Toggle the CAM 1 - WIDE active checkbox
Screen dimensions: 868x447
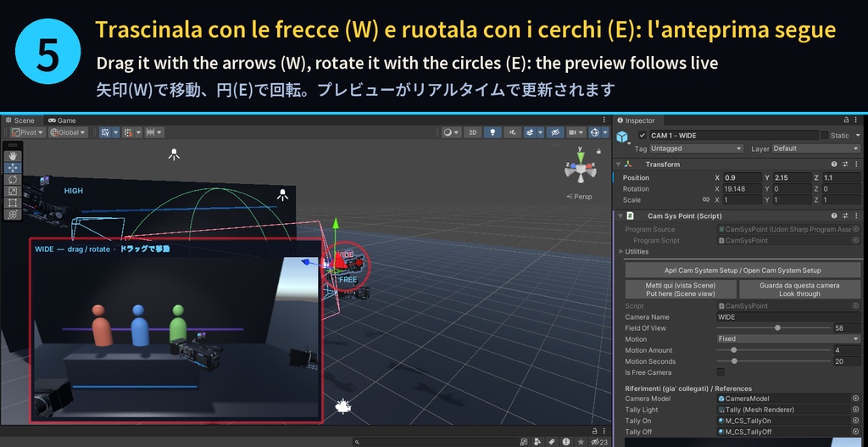pyautogui.click(x=643, y=135)
